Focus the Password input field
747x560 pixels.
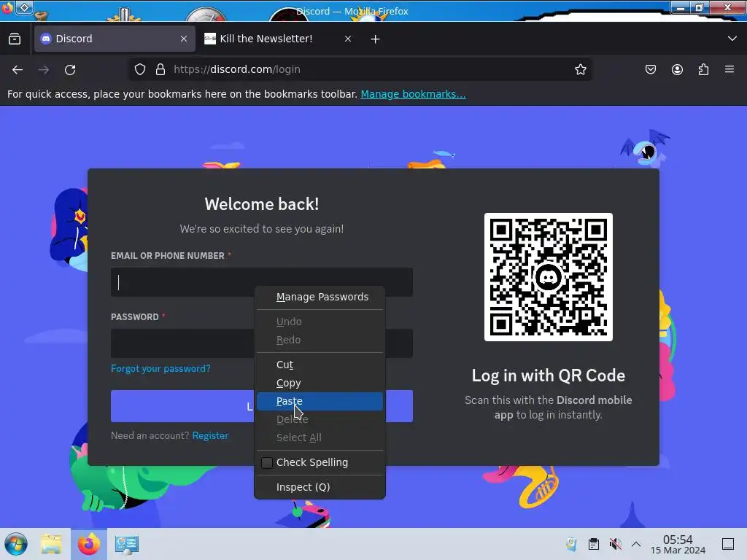tap(182, 343)
